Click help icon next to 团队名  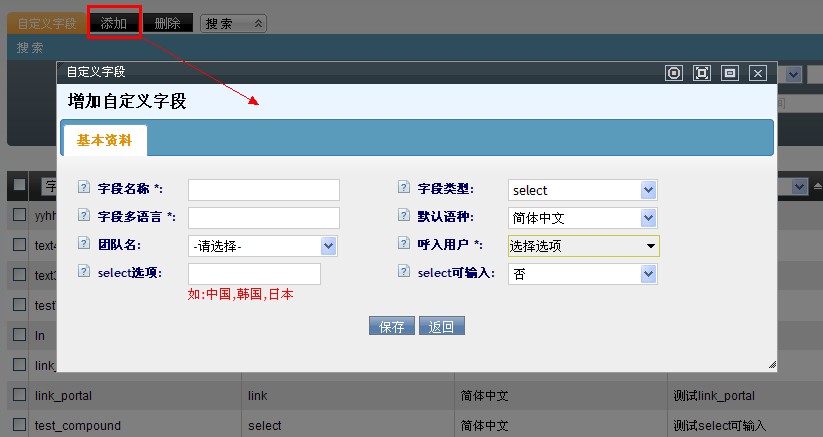(x=83, y=243)
